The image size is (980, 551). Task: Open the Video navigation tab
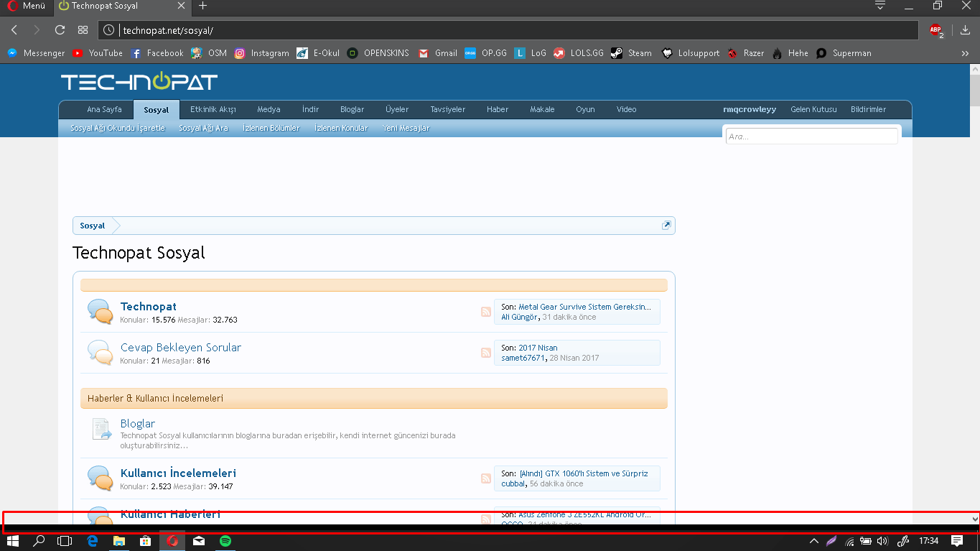(626, 110)
